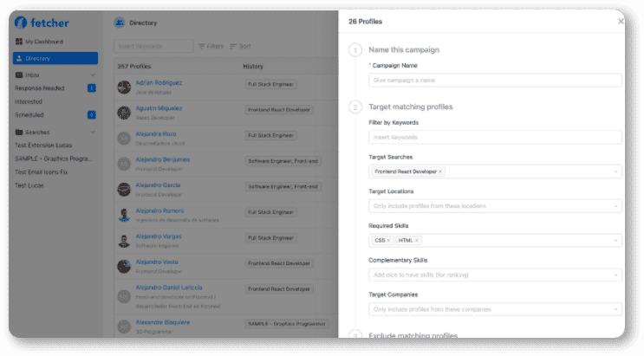Remove the Frontend React Developer tag
The height and width of the screenshot is (356, 644).
tap(440, 172)
